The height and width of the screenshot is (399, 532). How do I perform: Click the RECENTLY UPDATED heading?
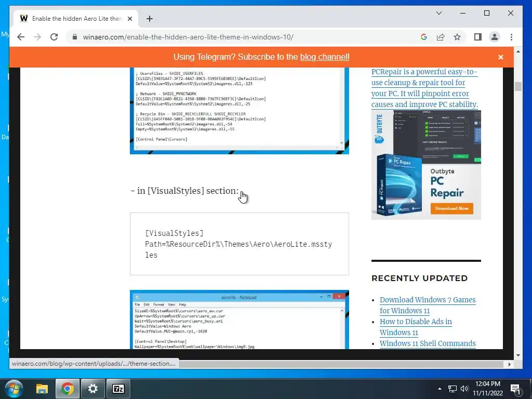[419, 278]
